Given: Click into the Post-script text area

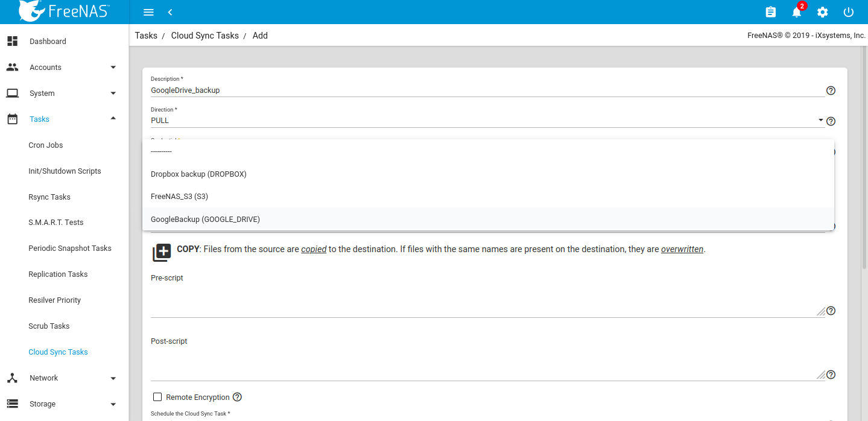Looking at the screenshot, I should coord(483,364).
